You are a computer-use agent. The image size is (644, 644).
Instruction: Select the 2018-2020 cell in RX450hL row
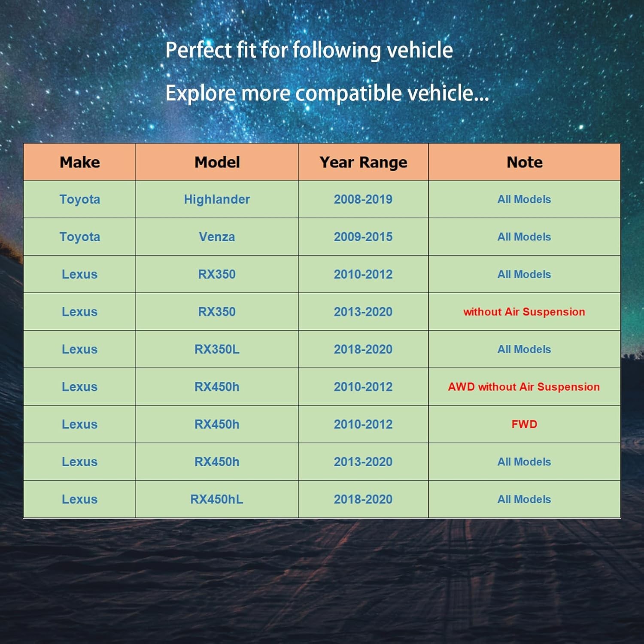tap(363, 499)
